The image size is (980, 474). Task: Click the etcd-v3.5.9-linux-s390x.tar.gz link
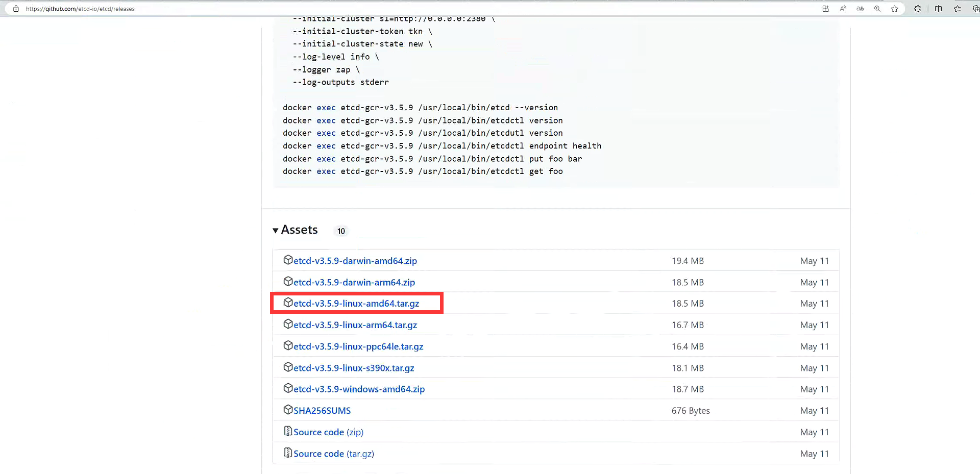(353, 368)
